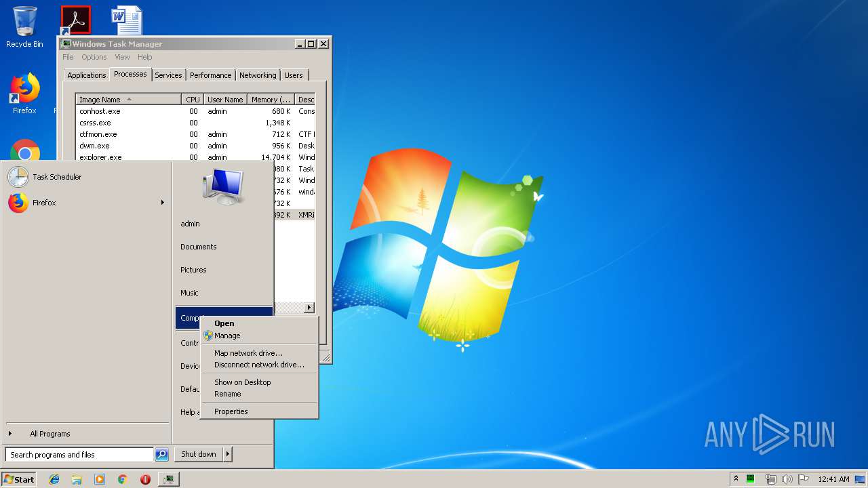Click the green CPU meter tray icon
The height and width of the screenshot is (488, 868).
coord(751,479)
